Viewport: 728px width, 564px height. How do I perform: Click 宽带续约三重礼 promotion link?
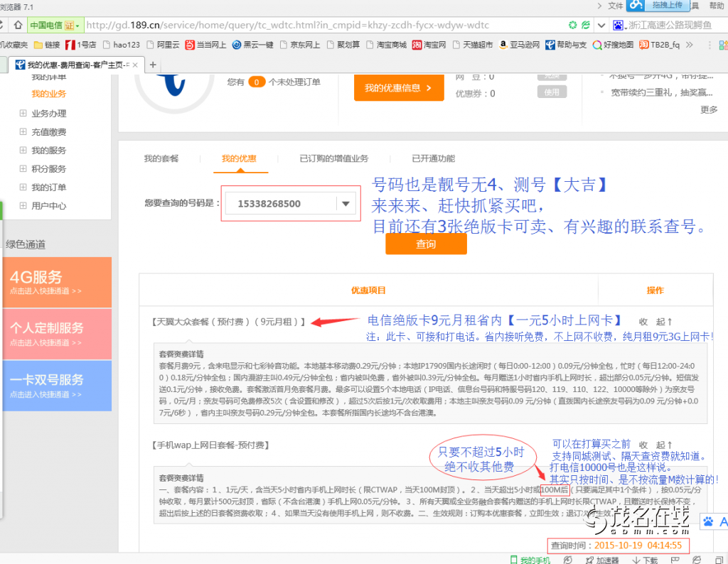pos(661,93)
